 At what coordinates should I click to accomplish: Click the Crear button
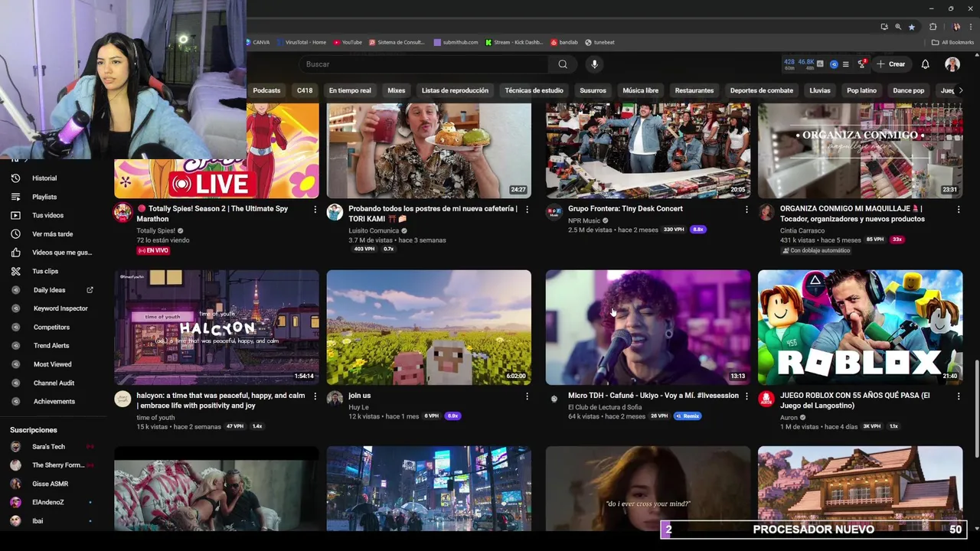pos(891,64)
